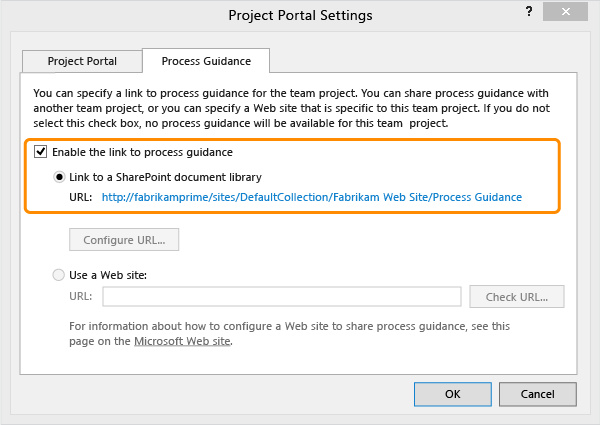
Task: Click the URL label before the SharePoint link
Action: [x=81, y=197]
